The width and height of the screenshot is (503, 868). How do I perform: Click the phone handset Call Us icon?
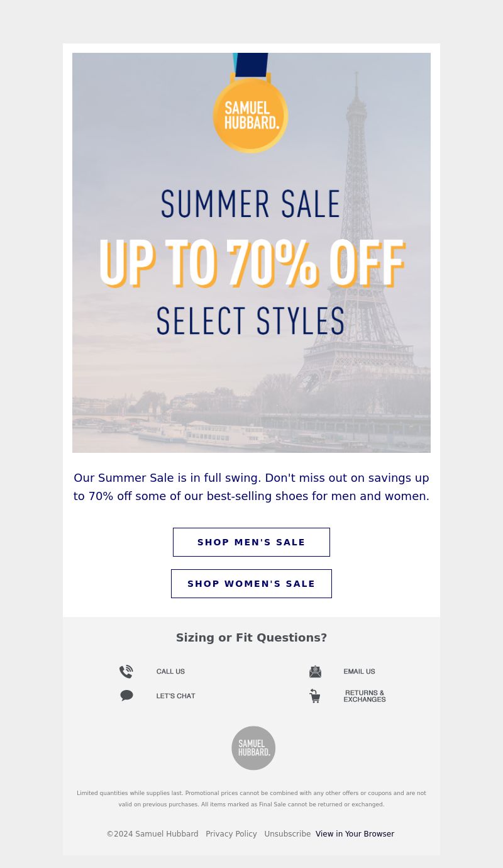(x=126, y=671)
